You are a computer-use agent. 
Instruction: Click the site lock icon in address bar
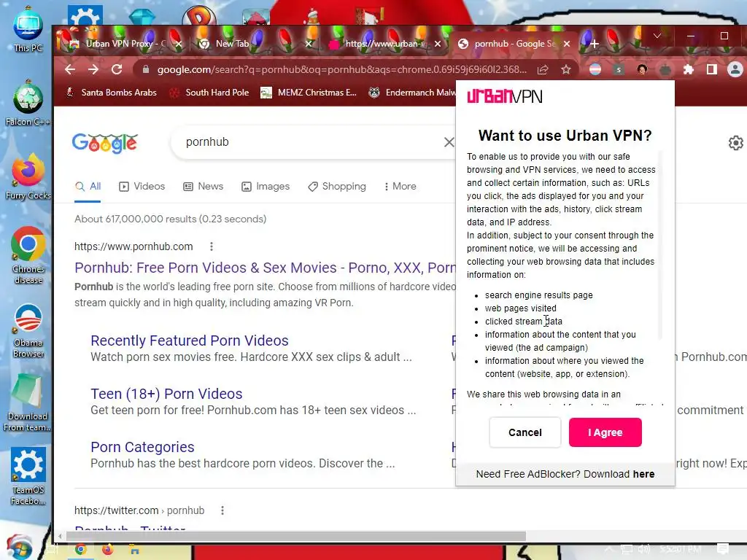[146, 69]
